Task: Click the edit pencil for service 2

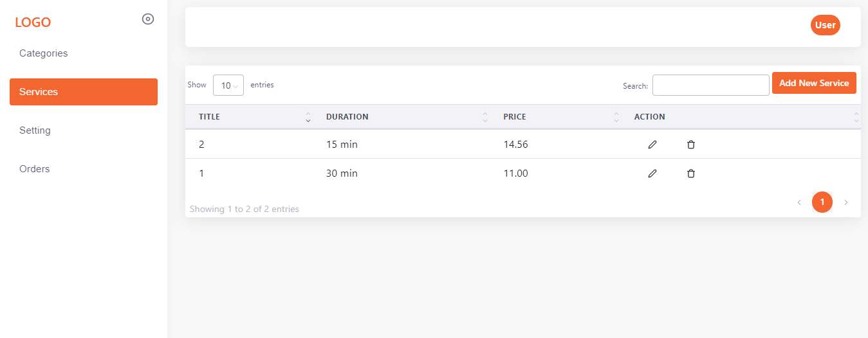Action: point(652,145)
